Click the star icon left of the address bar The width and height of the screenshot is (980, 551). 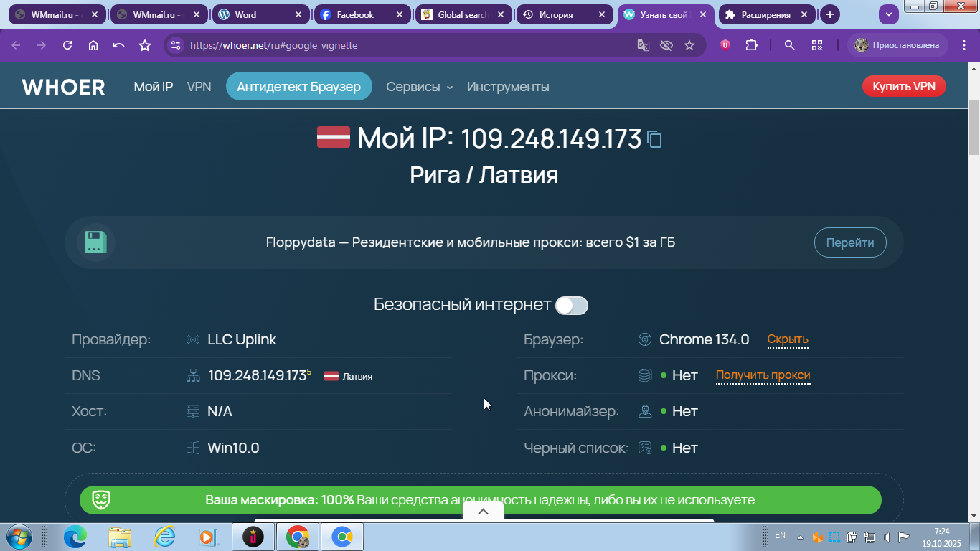coord(145,45)
